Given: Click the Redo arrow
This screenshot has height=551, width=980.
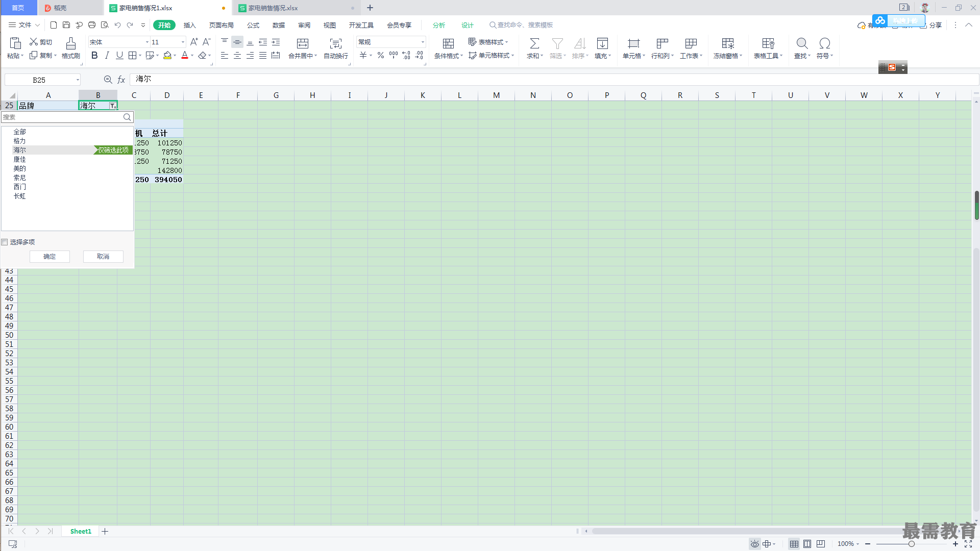Looking at the screenshot, I should tap(130, 25).
